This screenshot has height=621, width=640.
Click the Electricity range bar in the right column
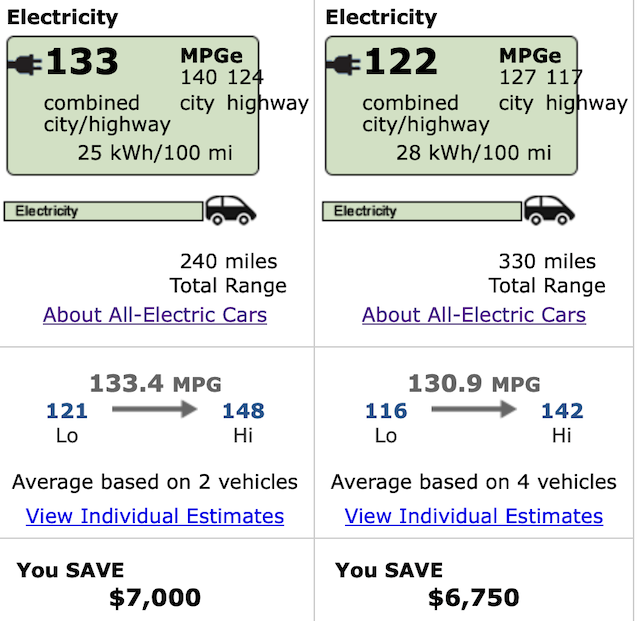[422, 211]
